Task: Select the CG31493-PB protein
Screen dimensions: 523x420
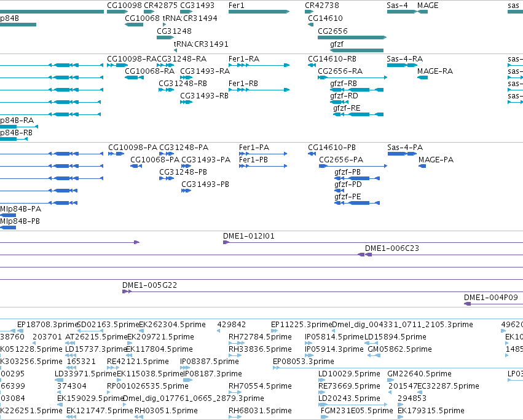Action: [x=186, y=191]
